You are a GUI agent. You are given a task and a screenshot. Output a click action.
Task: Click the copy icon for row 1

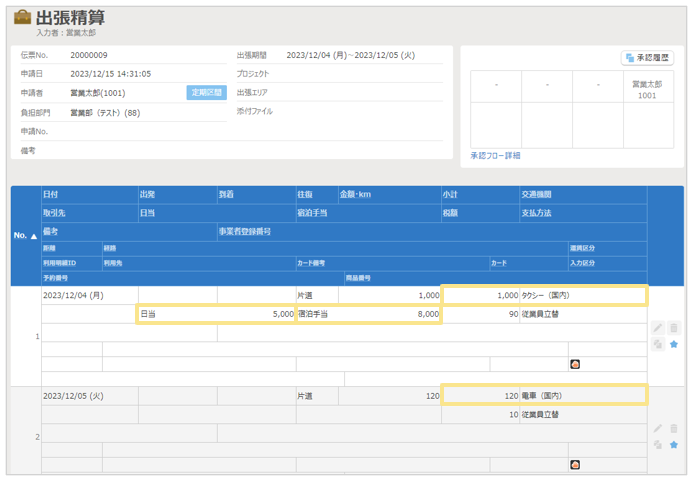pos(658,345)
